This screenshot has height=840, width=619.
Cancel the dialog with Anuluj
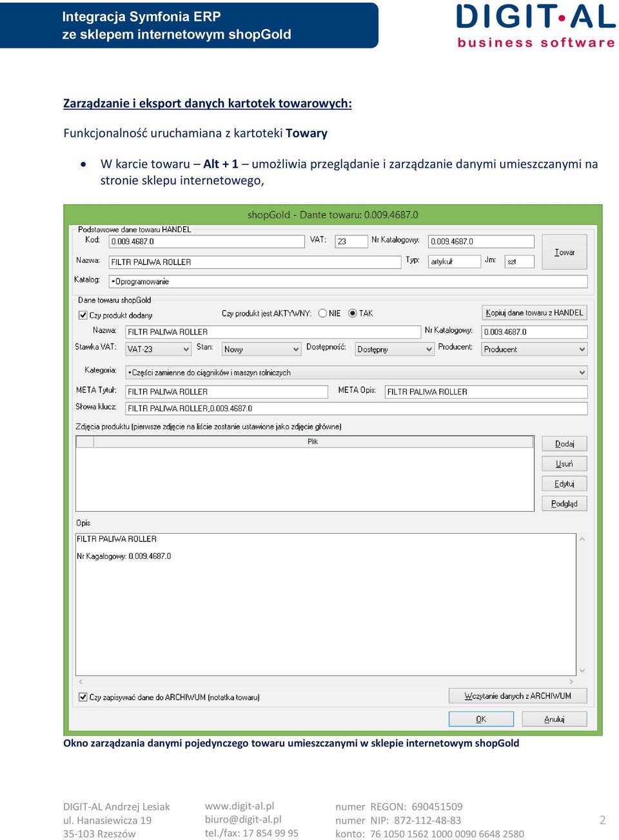(x=555, y=719)
